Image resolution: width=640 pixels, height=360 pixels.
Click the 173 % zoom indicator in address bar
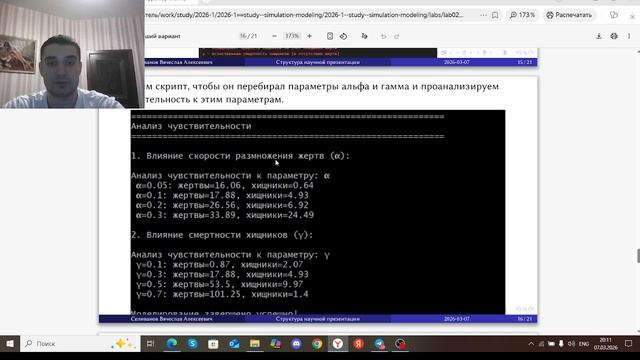[522, 15]
